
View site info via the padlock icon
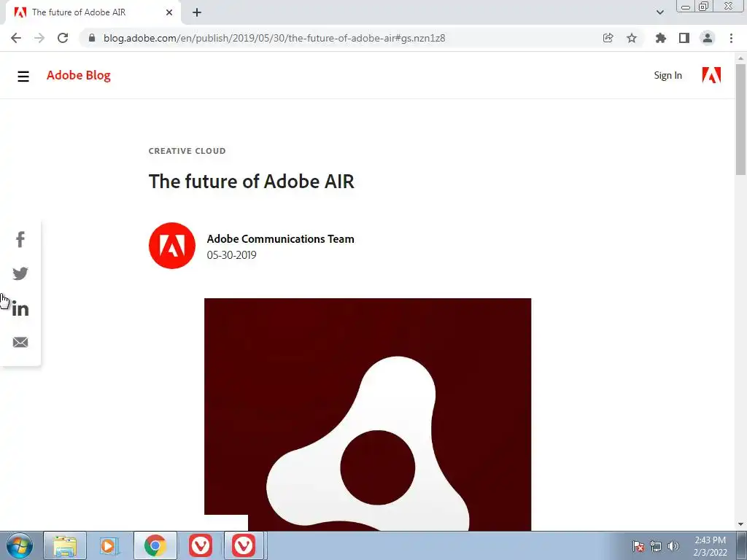(x=92, y=38)
